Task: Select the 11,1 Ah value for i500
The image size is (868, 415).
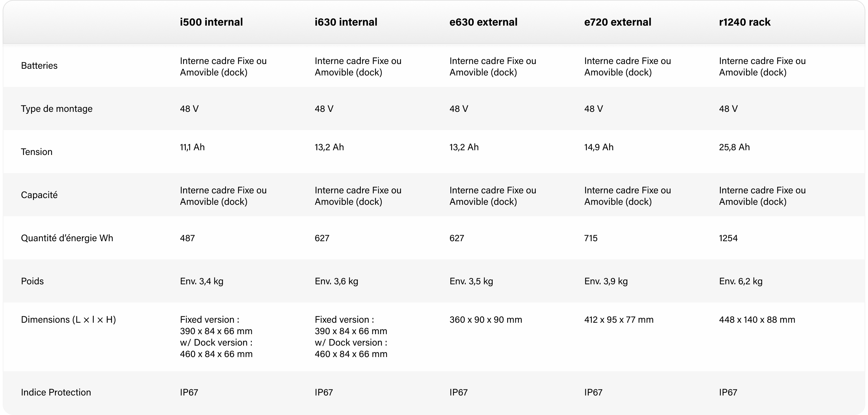Action: tap(192, 147)
